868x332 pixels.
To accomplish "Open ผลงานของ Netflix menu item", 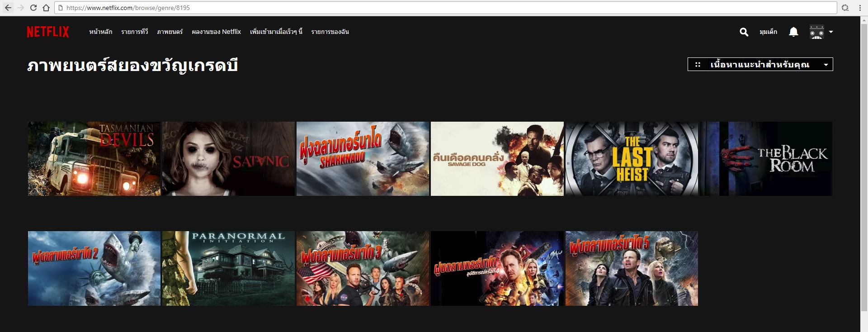I will 217,32.
